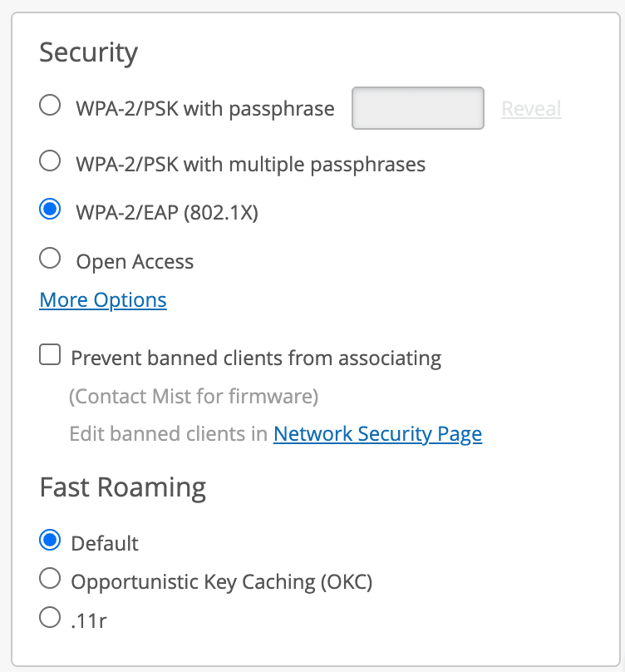Click the "WPA-2/EAP (802.1X)" label text
This screenshot has width=625, height=672.
[x=167, y=213]
